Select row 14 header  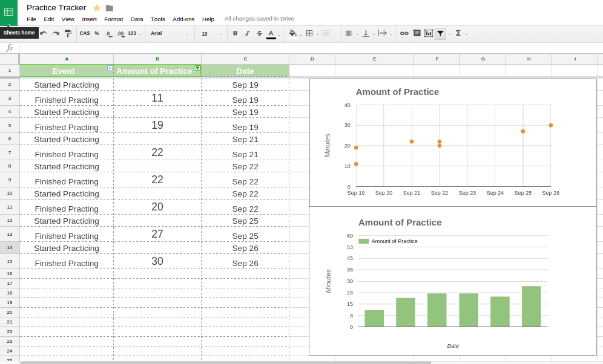(10, 248)
